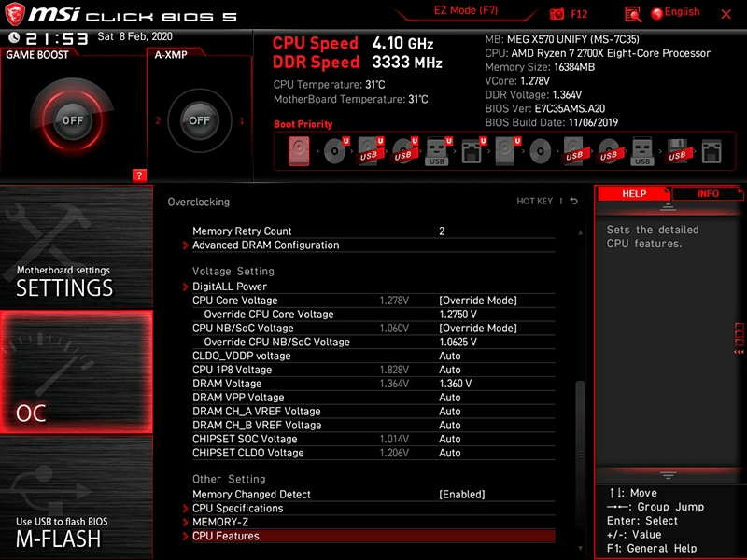Select the legacy network boot icon at end
Screen dimensions: 747x560
pos(712,151)
